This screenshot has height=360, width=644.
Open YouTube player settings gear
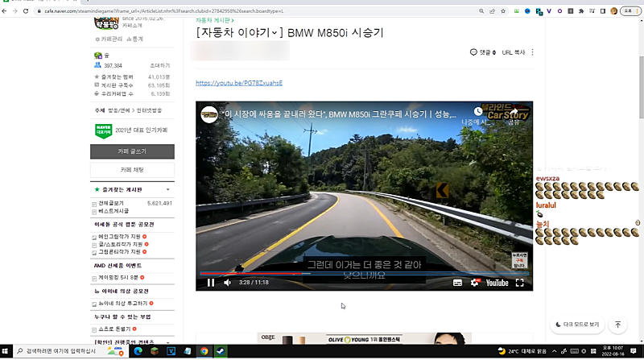click(474, 283)
